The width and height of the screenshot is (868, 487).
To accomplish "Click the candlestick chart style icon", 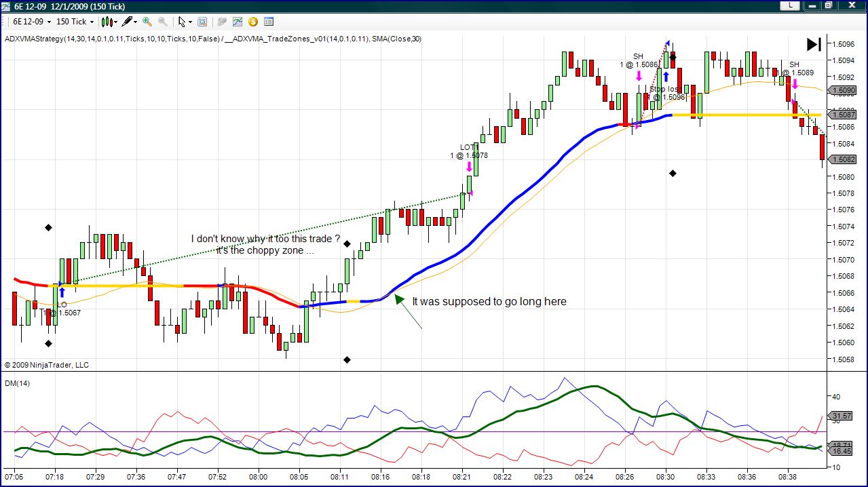I will pyautogui.click(x=107, y=22).
